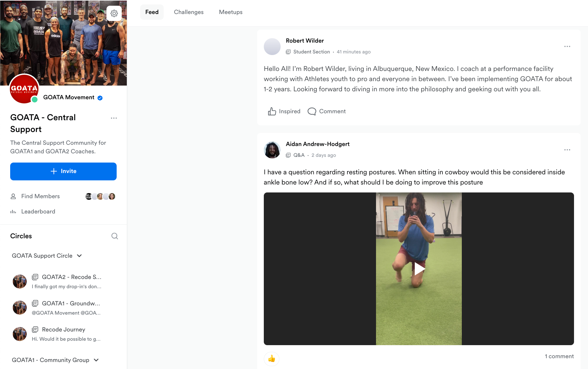This screenshot has height=369, width=588.
Task: Click the Q&A circle icon on Aidan's post
Action: 288,155
